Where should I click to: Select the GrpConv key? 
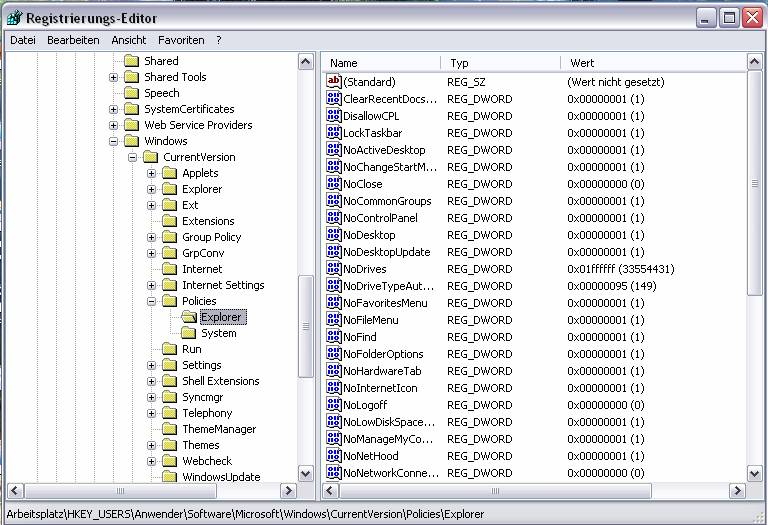tap(203, 253)
